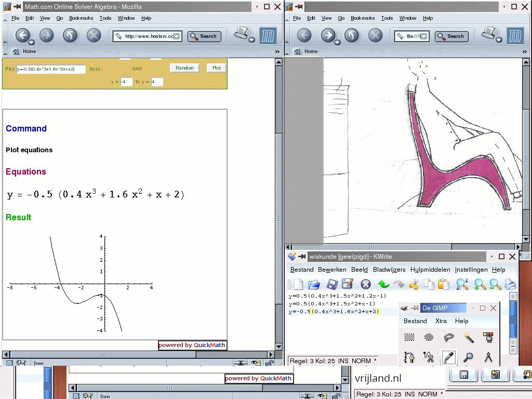The width and height of the screenshot is (532, 399).
Task: Select the GIMP fuzzy select wand tool
Action: tap(469, 338)
